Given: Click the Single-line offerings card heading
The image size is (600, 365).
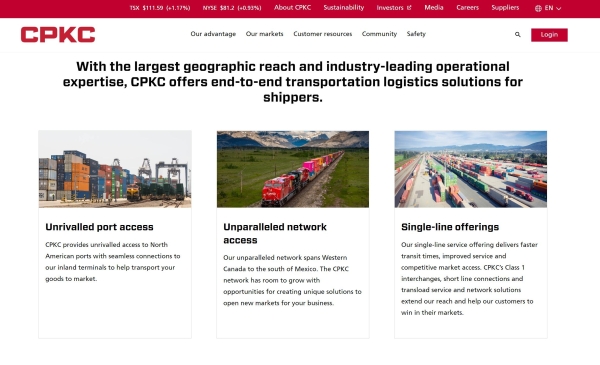Looking at the screenshot, I should pos(450,227).
